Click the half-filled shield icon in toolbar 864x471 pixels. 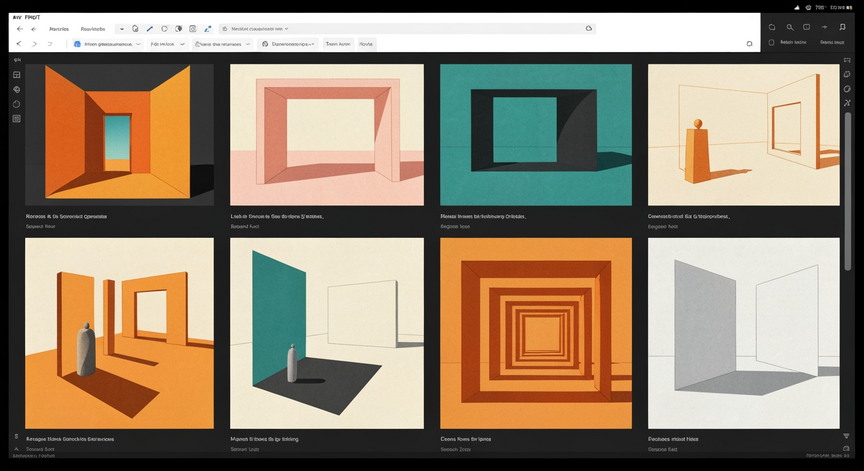pos(179,29)
